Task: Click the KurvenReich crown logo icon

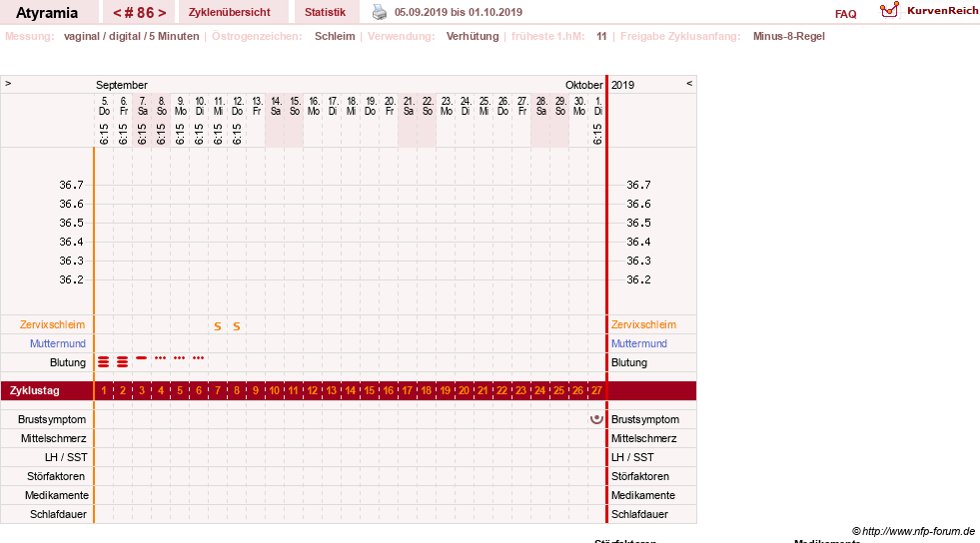Action: click(x=889, y=10)
